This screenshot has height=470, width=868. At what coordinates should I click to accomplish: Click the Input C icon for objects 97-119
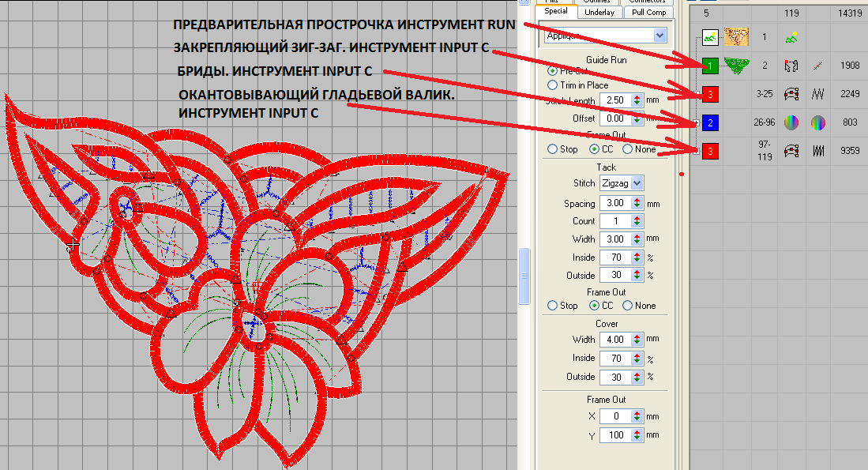[790, 150]
